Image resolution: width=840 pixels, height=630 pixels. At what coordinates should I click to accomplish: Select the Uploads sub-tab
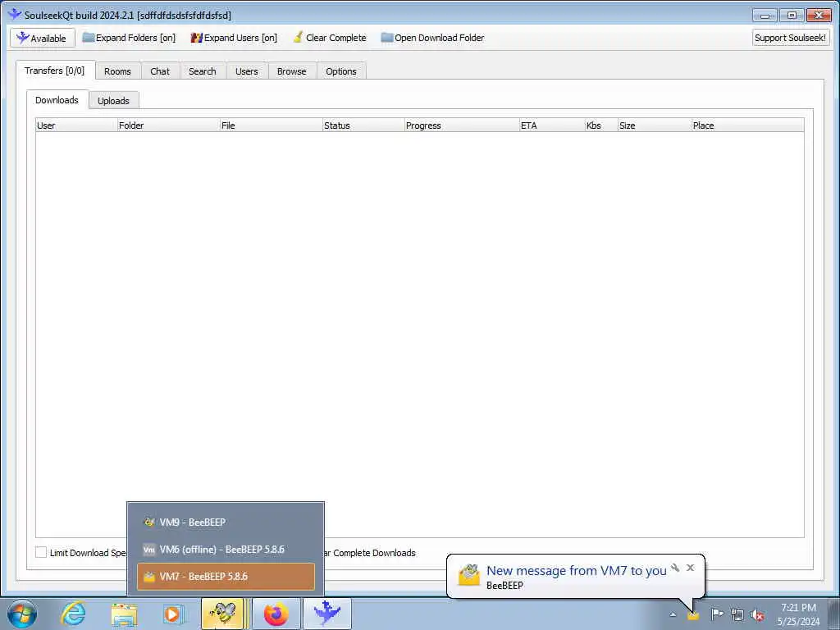point(113,101)
